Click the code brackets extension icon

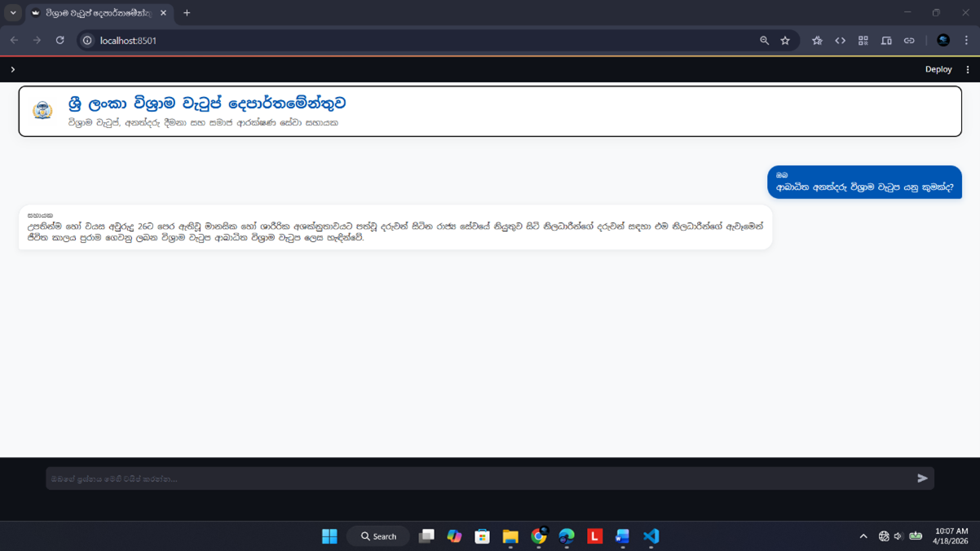(x=840, y=40)
